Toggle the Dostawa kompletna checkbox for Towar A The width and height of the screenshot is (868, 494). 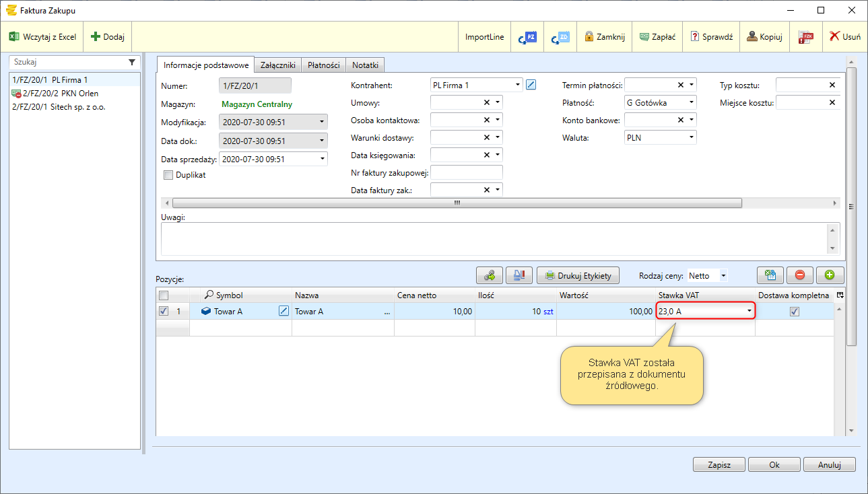(x=795, y=311)
